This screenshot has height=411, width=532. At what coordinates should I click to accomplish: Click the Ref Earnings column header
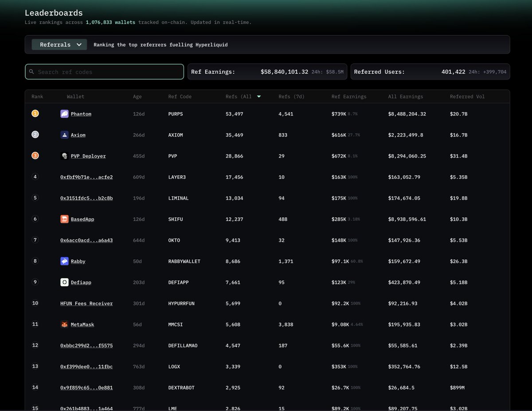(349, 96)
